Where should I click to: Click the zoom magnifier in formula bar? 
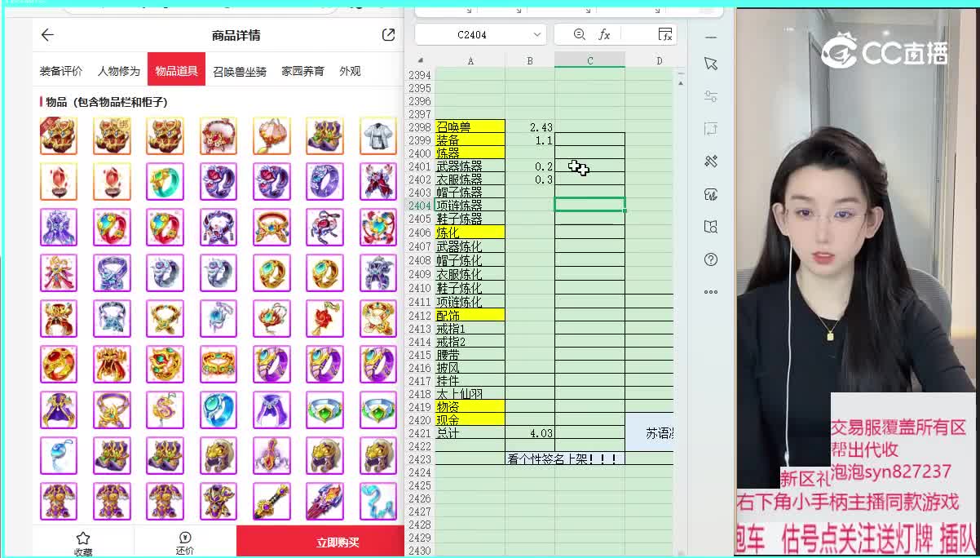580,34
